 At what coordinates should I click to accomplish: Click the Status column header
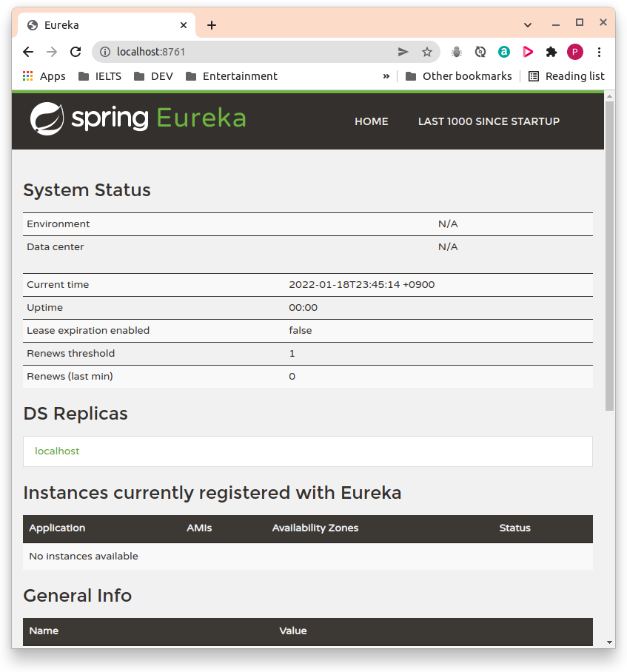[x=514, y=528]
